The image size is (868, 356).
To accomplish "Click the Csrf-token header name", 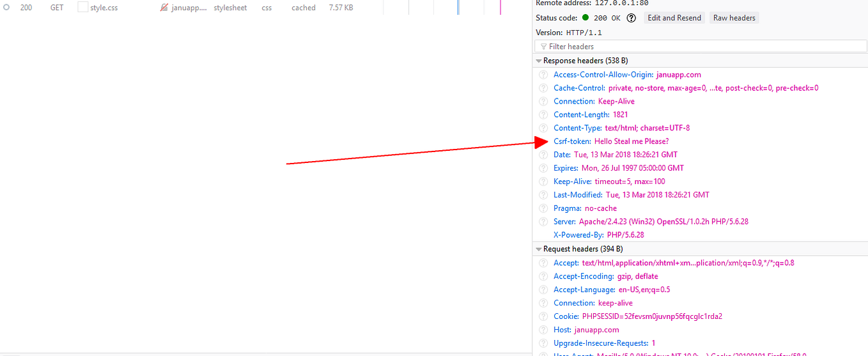I will [x=572, y=141].
